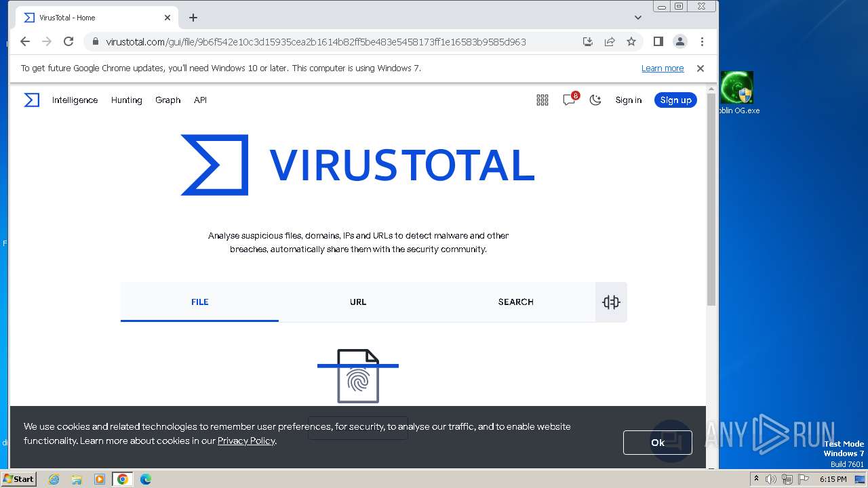The image size is (868, 488).
Task: Click the network tray icon
Action: click(x=787, y=479)
